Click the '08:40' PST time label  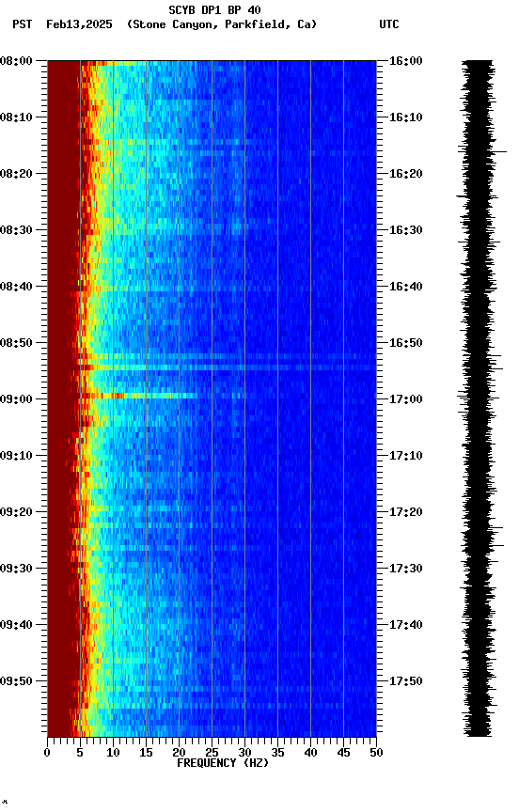coord(16,287)
